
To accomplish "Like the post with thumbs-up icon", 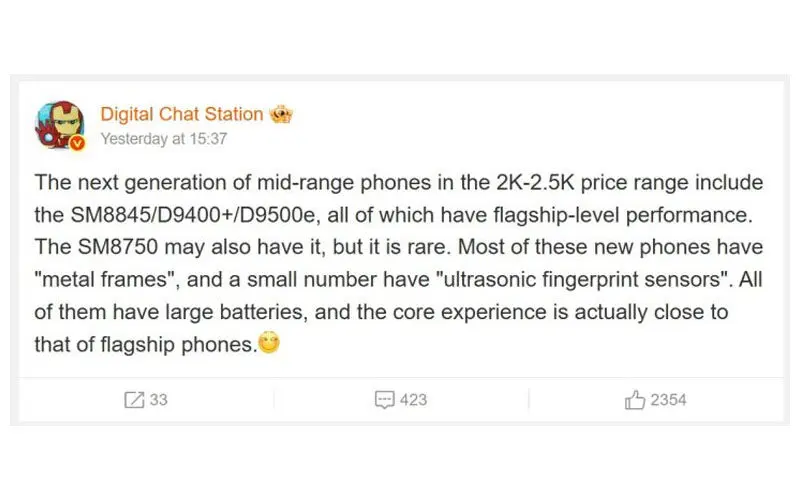I will point(634,400).
